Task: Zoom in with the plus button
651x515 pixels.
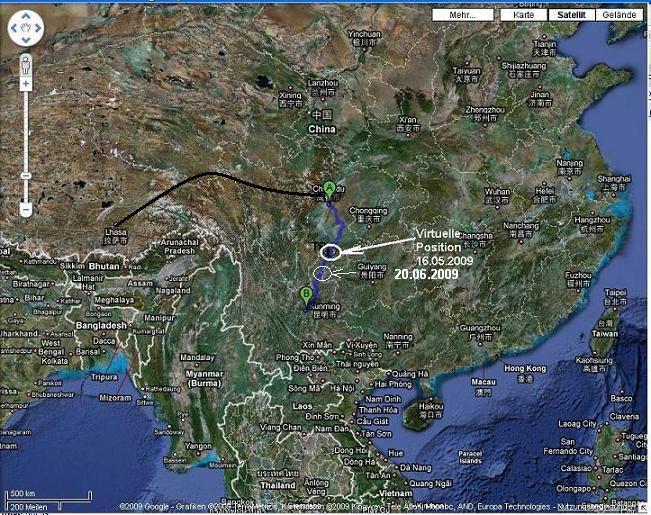Action: click(25, 82)
